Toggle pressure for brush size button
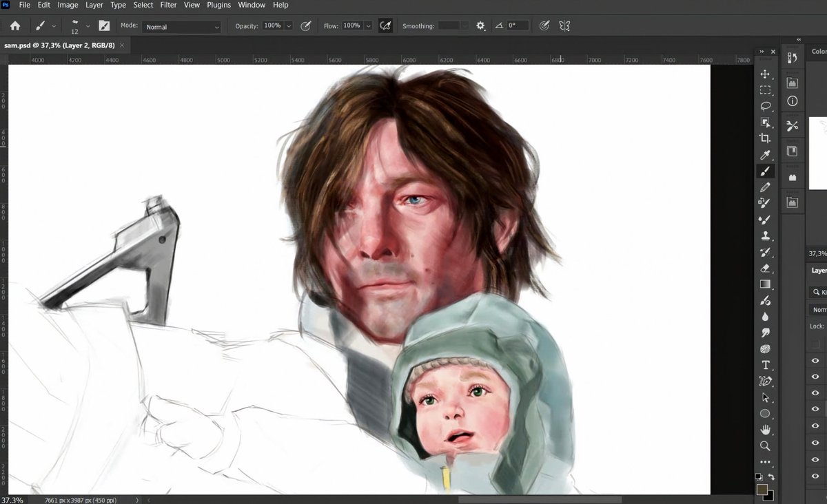This screenshot has height=504, width=827. [x=544, y=26]
